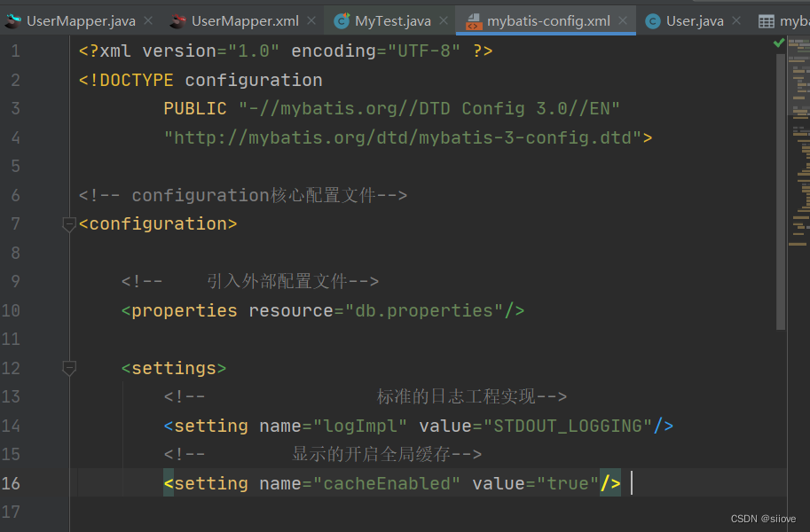Click the "cacheEnabled" name value

pyautogui.click(x=387, y=484)
